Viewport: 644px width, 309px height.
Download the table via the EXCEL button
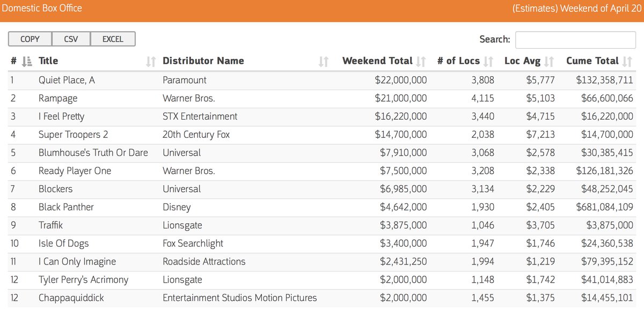[113, 39]
